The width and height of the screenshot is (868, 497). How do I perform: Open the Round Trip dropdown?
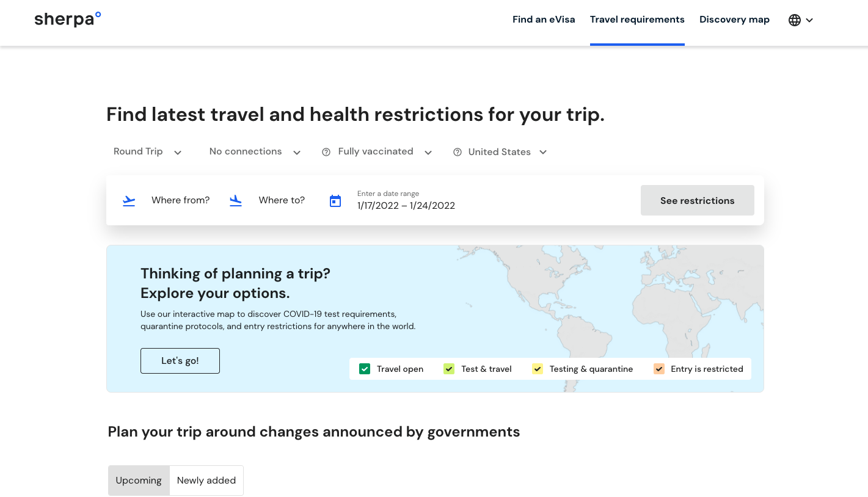(x=147, y=152)
